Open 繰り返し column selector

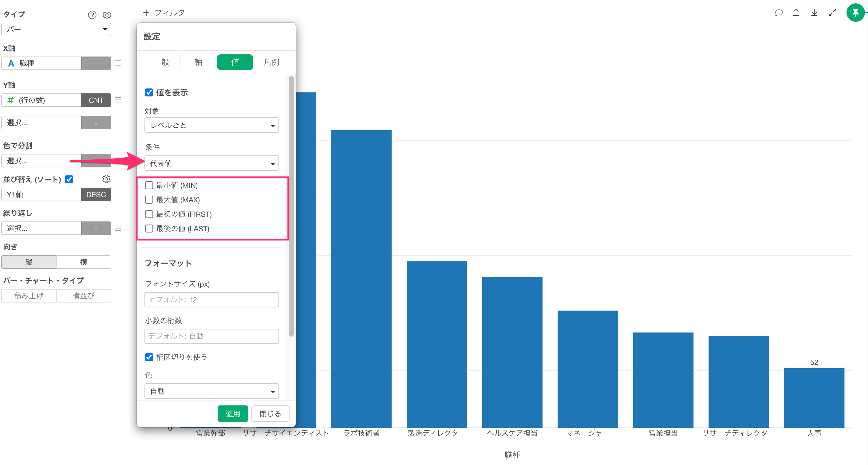[x=41, y=228]
